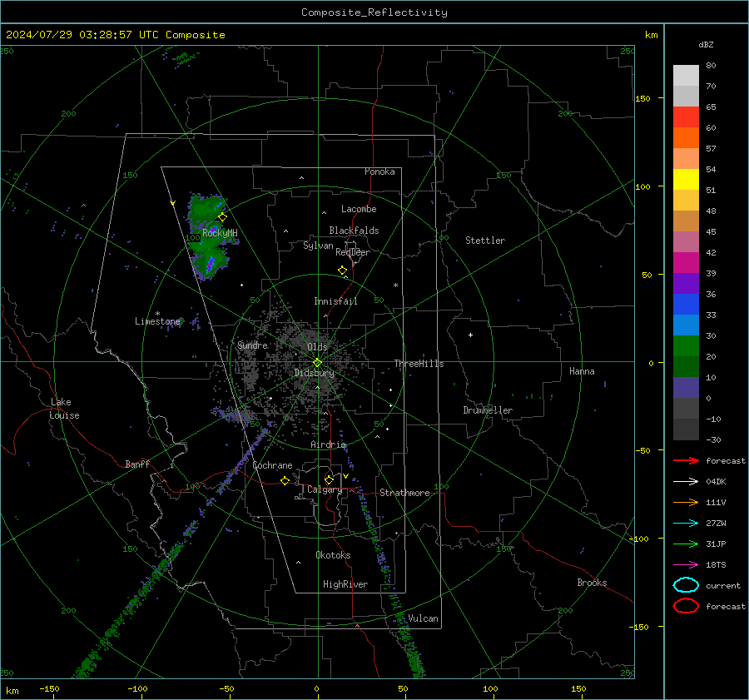Select the Cochrane label on the map
The height and width of the screenshot is (700, 749).
272,465
